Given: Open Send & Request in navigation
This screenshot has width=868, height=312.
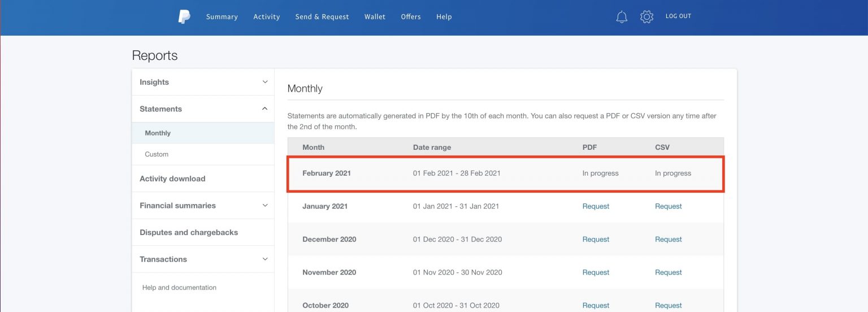Looking at the screenshot, I should tap(322, 17).
